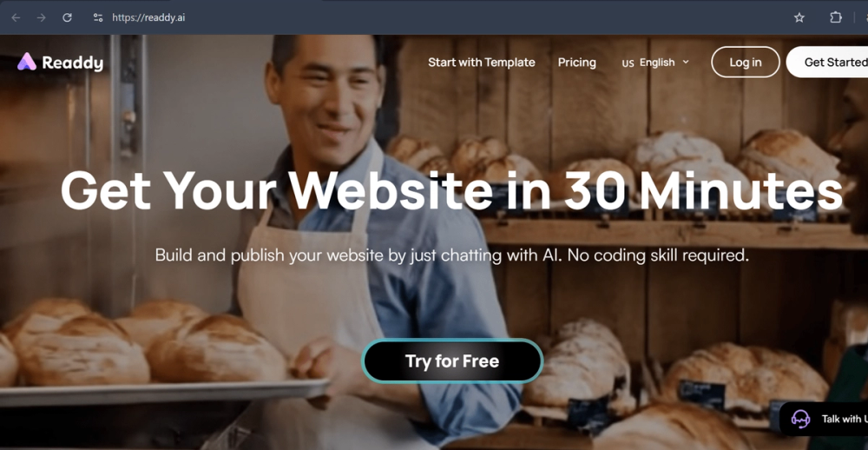Click the Talk with Us headset icon
Viewport: 868px width, 450px height.
pos(800,419)
